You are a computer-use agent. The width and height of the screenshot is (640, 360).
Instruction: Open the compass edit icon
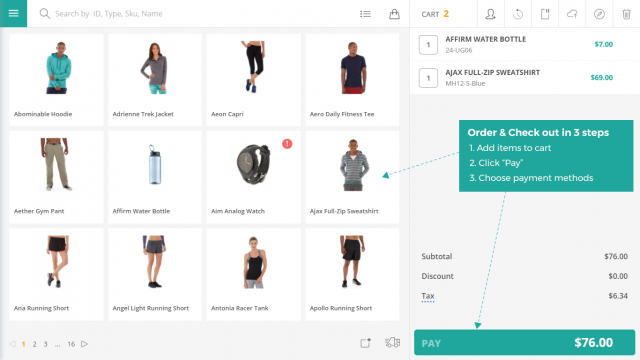599,14
